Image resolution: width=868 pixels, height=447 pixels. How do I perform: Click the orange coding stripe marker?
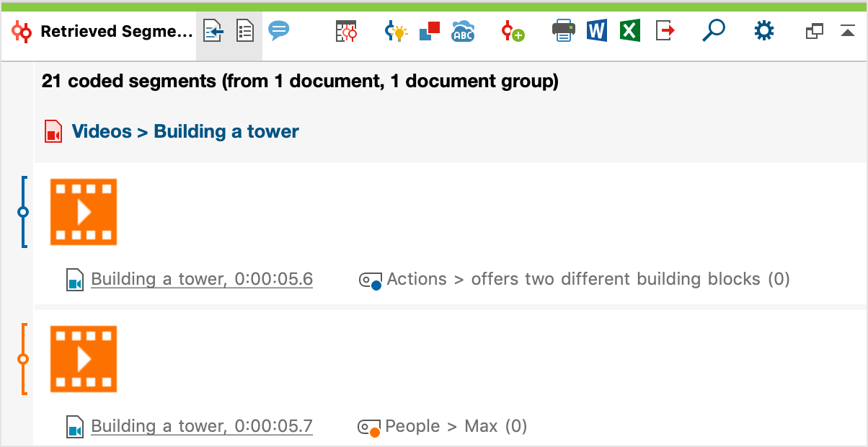click(x=23, y=359)
